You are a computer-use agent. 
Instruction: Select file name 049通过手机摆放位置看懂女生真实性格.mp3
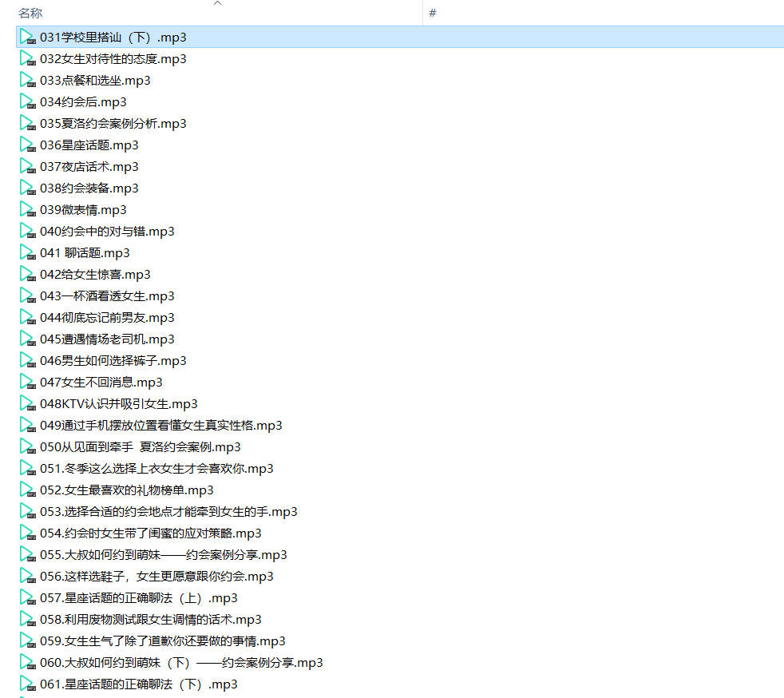click(x=161, y=425)
